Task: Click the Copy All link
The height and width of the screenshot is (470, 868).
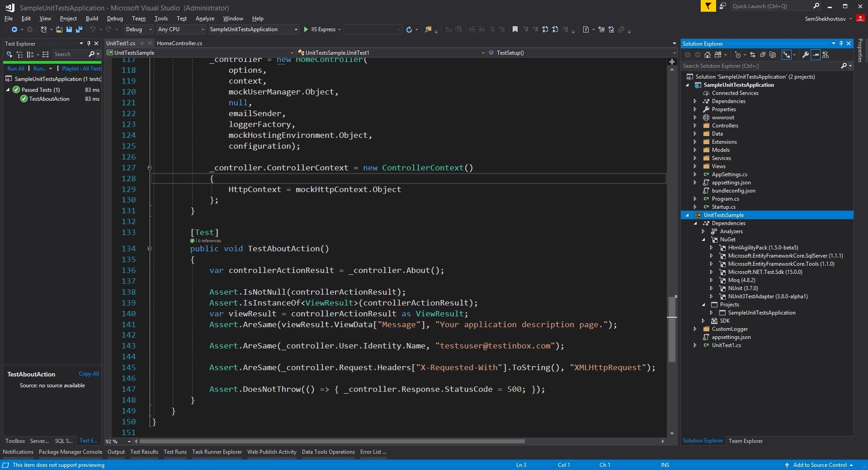Action: point(89,374)
